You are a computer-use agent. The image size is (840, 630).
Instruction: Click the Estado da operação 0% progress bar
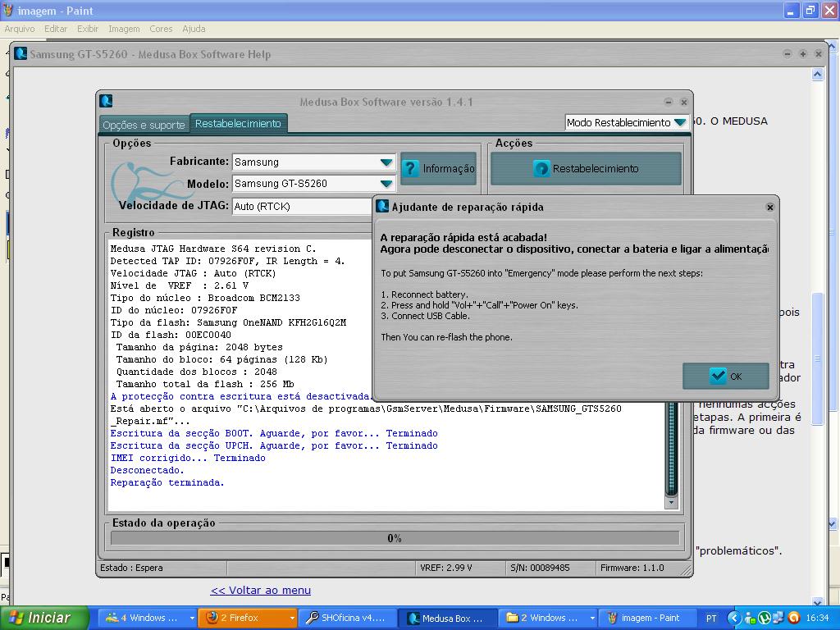point(395,538)
